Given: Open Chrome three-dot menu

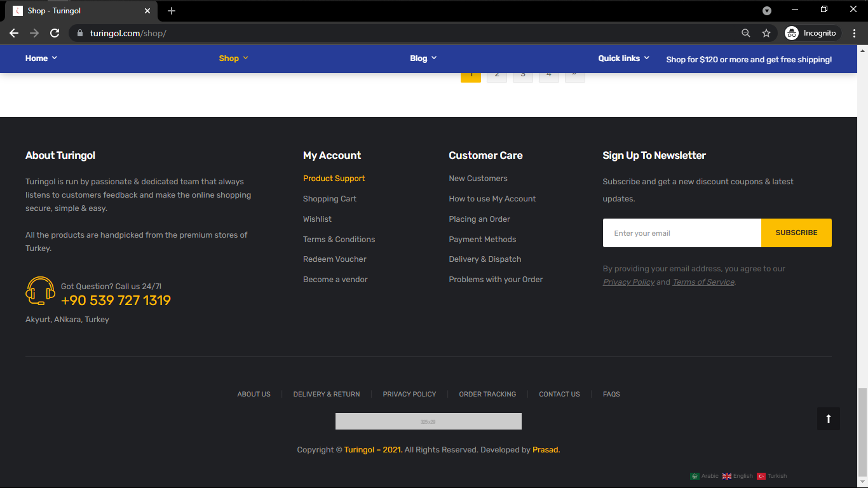Looking at the screenshot, I should 854,33.
